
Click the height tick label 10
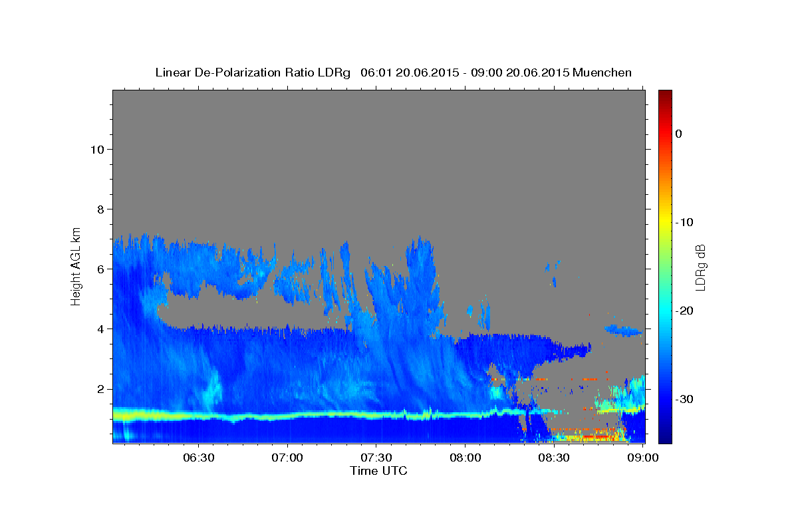[96, 149]
